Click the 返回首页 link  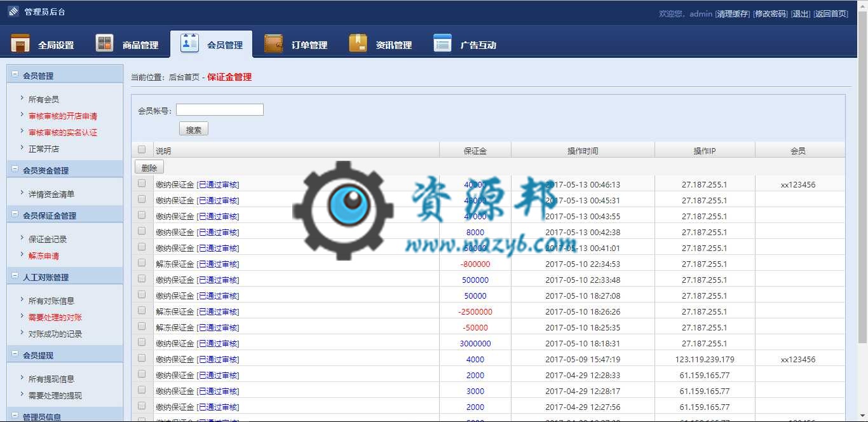point(831,13)
